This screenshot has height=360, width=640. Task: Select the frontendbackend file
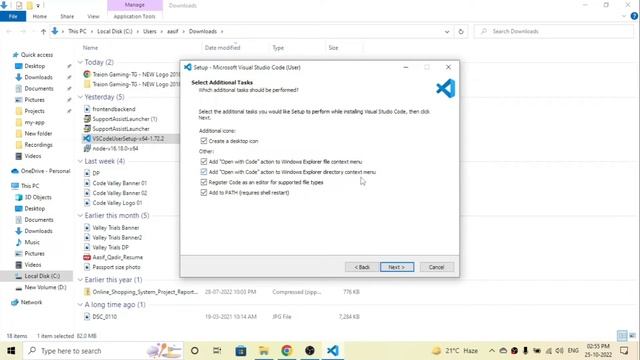click(113, 109)
